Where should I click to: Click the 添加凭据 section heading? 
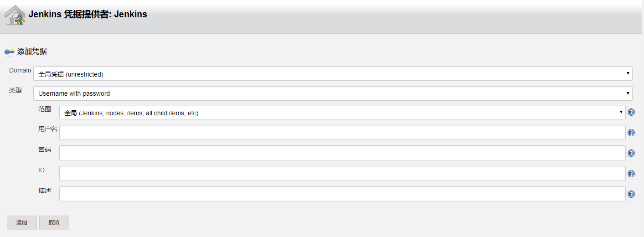click(x=32, y=52)
